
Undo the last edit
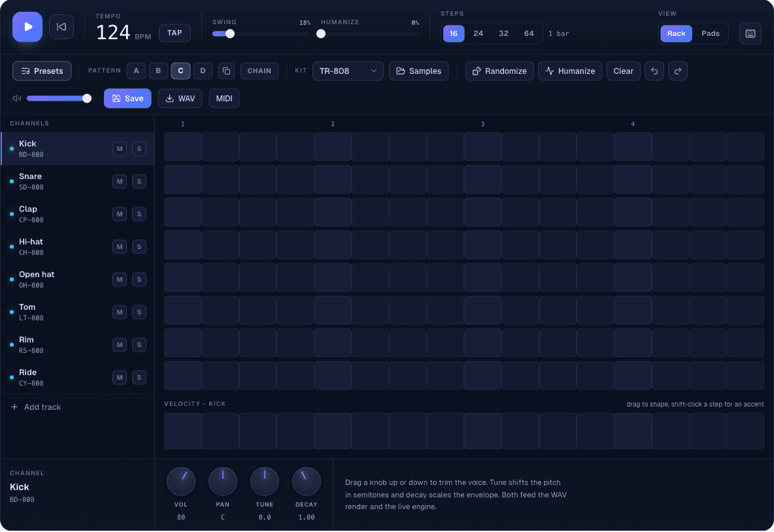click(654, 71)
